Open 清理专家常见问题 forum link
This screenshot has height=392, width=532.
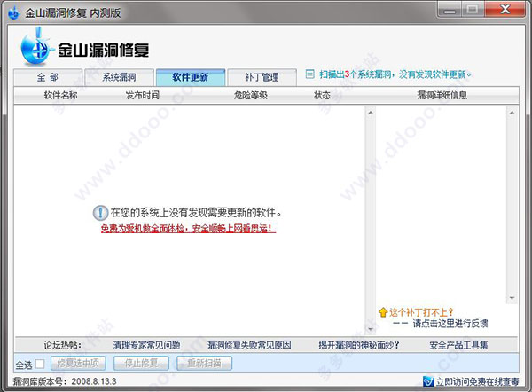pyautogui.click(x=146, y=345)
